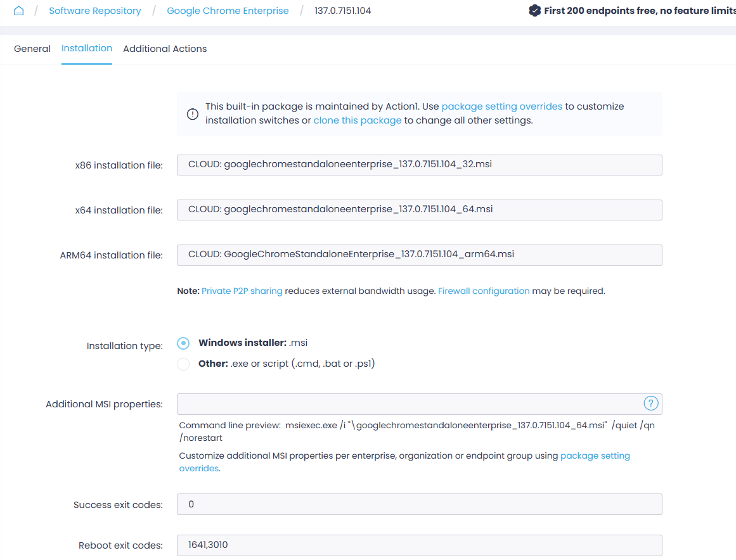Open Google Chrome Enterprise from the breadcrumb
Screen dimensions: 736x560
pos(228,10)
